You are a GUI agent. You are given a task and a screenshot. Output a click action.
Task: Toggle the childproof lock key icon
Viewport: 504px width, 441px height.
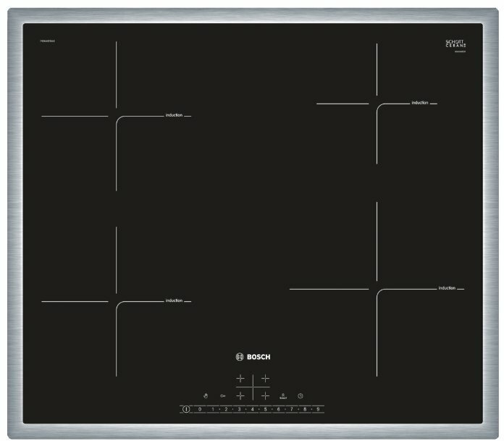pos(223,395)
